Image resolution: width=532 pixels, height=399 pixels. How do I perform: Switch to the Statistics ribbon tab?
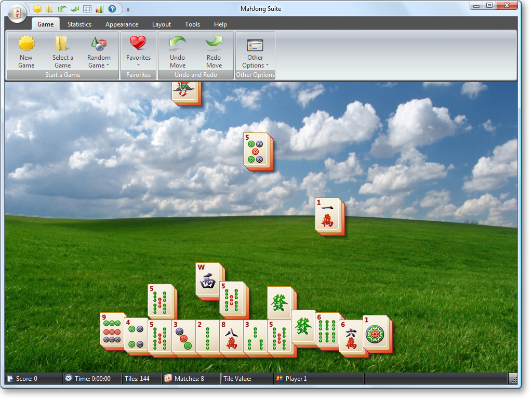[x=79, y=24]
